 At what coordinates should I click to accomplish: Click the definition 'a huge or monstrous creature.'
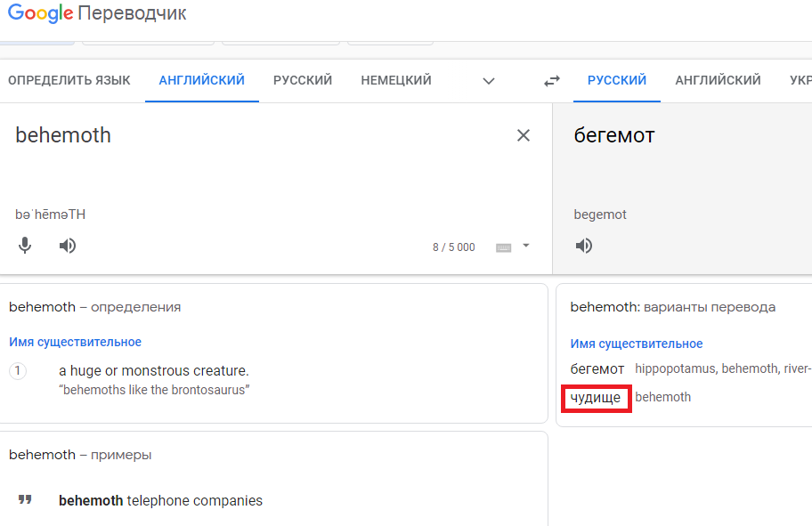154,370
